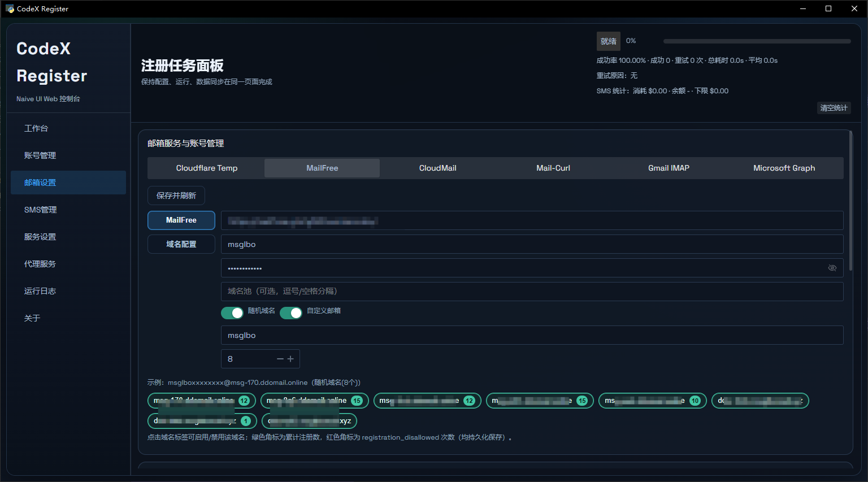
Task: Click the 域名配置 button
Action: click(x=181, y=244)
